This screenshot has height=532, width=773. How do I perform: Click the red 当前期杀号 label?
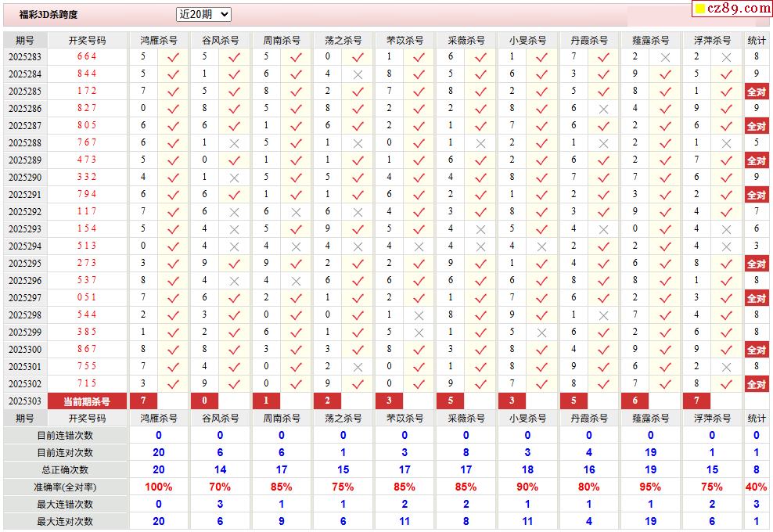86,401
